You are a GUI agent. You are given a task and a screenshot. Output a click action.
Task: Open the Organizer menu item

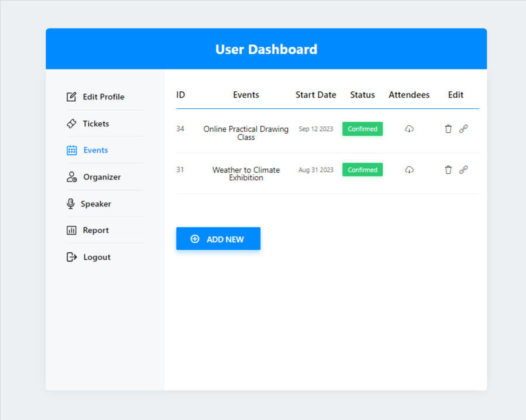point(101,177)
